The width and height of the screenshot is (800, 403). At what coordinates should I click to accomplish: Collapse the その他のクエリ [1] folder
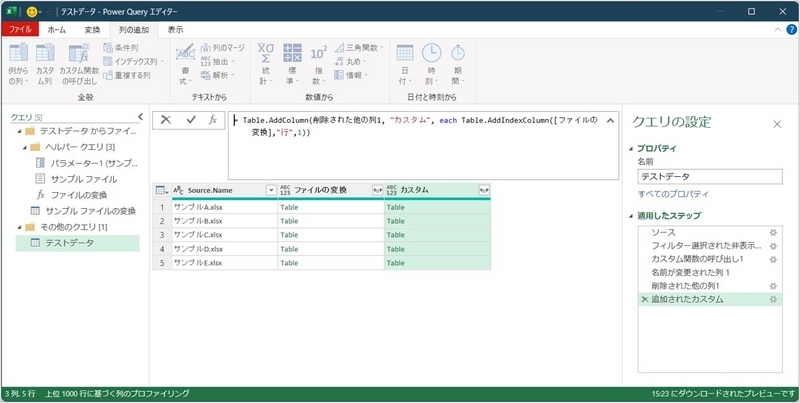click(x=19, y=227)
